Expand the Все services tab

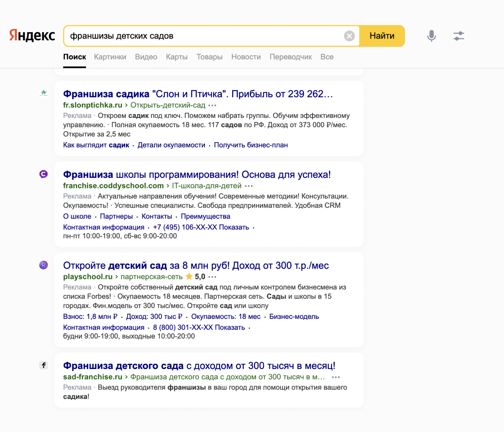tap(327, 57)
